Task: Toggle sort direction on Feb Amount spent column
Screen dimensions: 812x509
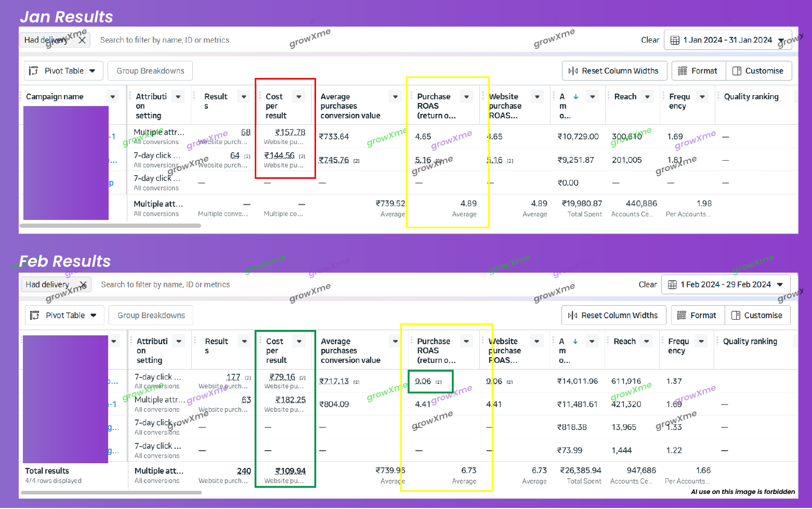Action: (575, 341)
